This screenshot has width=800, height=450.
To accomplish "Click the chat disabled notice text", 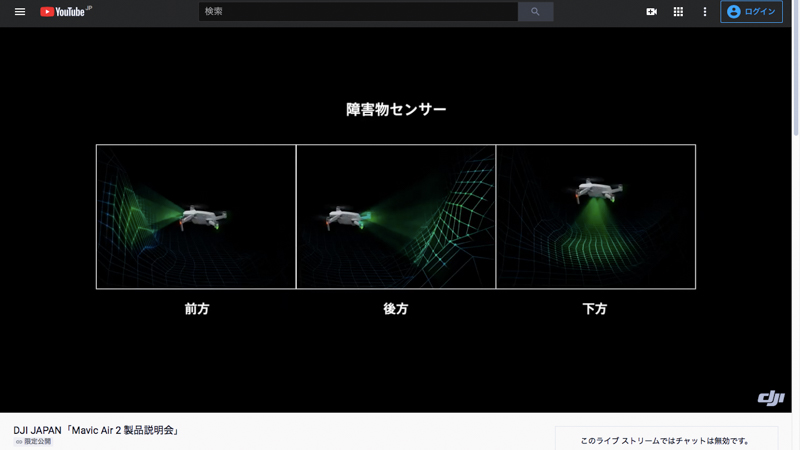I will (x=665, y=441).
